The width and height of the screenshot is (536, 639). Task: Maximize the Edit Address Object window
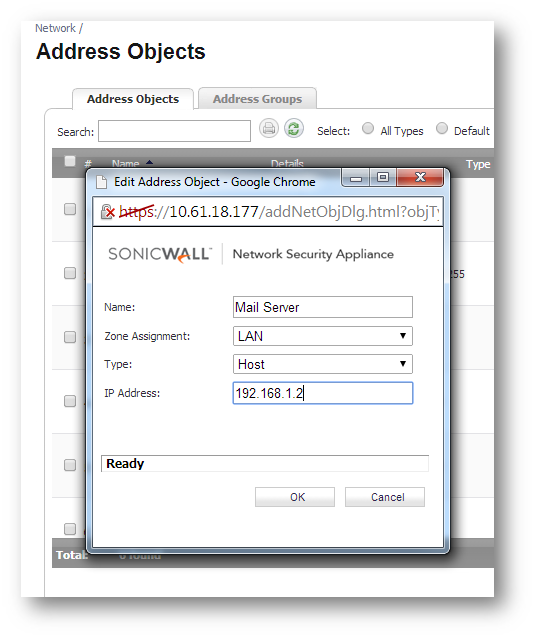click(x=382, y=178)
